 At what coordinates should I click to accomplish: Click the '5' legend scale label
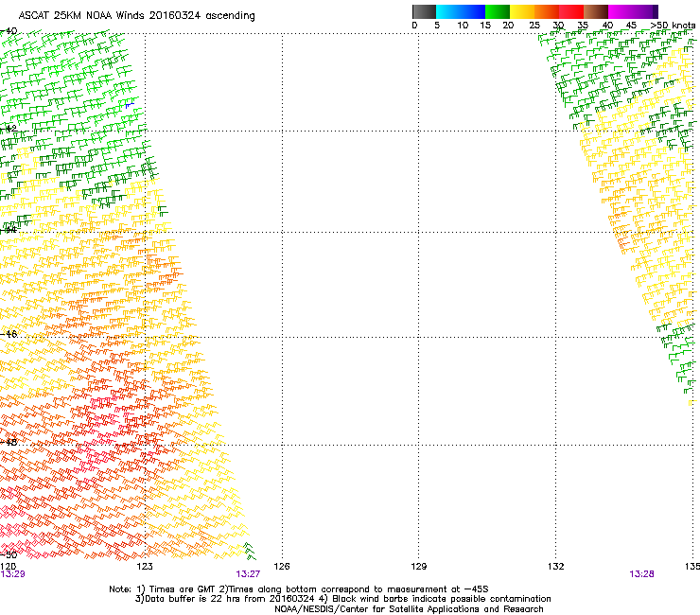pyautogui.click(x=437, y=26)
